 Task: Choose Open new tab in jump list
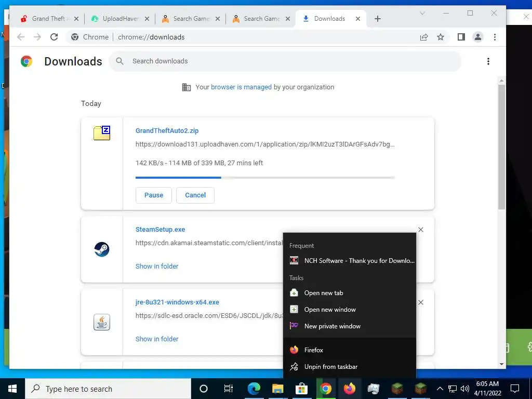(x=350, y=293)
